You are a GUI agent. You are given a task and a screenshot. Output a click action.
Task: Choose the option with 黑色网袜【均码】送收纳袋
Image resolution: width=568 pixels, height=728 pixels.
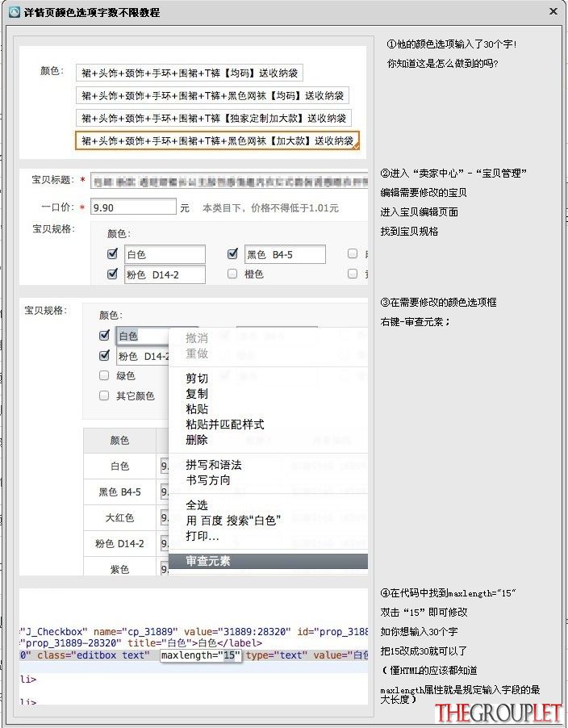pyautogui.click(x=212, y=96)
